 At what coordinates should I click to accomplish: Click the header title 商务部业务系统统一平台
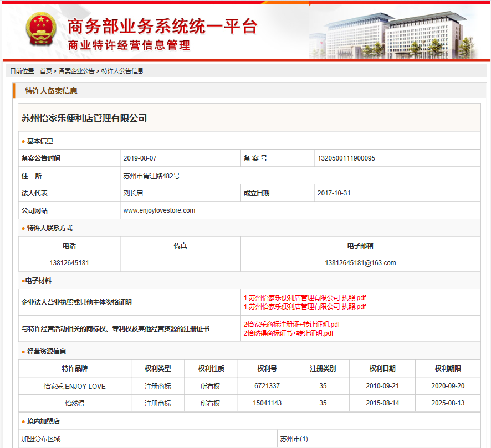pos(162,26)
